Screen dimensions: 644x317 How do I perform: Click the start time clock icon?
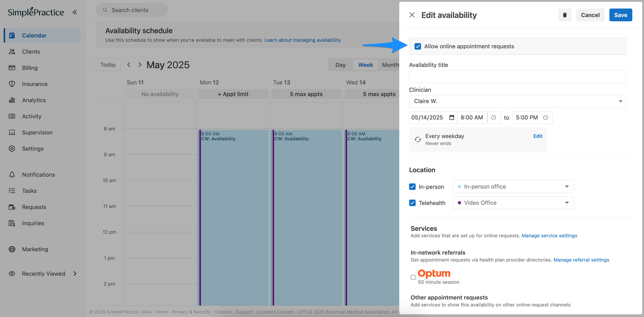tap(493, 117)
